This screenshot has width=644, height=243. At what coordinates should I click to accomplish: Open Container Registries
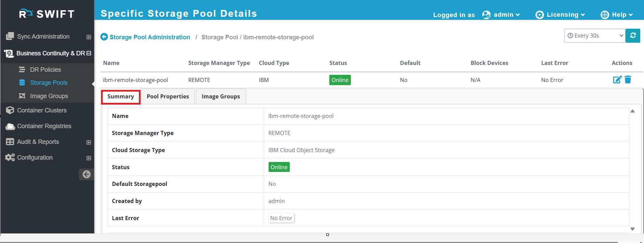tap(44, 126)
